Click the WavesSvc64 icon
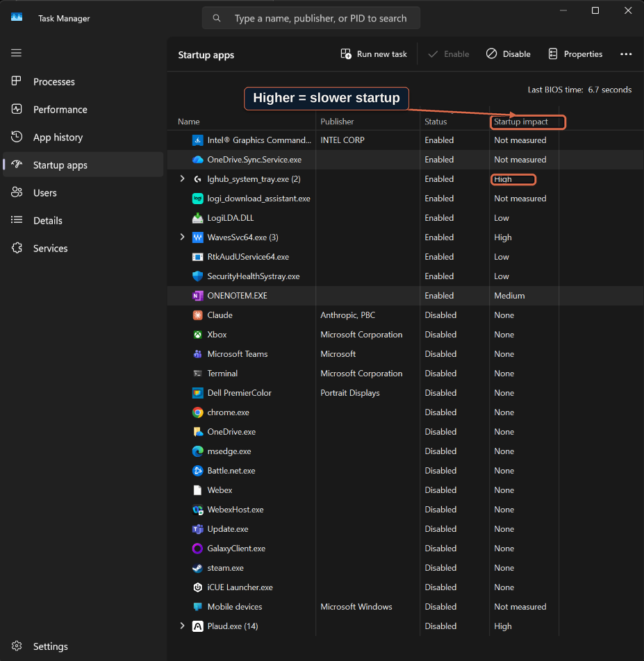 tap(197, 237)
